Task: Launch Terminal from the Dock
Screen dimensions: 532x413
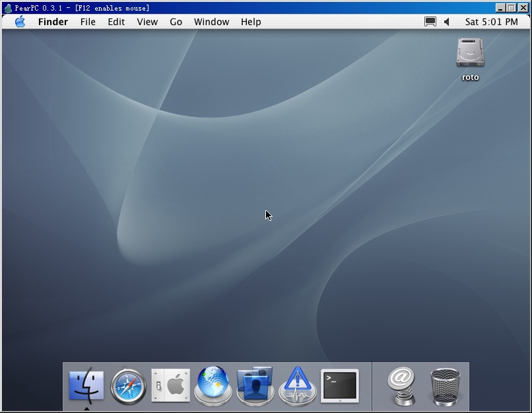Action: point(340,386)
